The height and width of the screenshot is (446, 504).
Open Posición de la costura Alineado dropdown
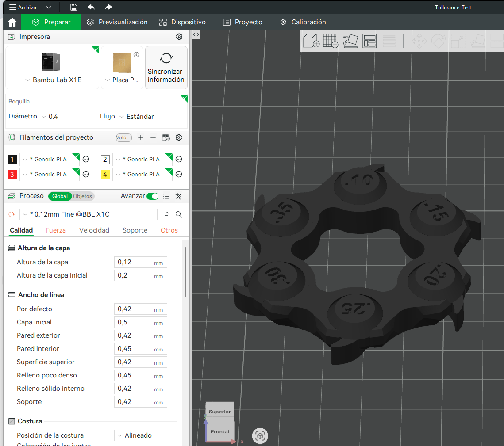click(x=140, y=435)
